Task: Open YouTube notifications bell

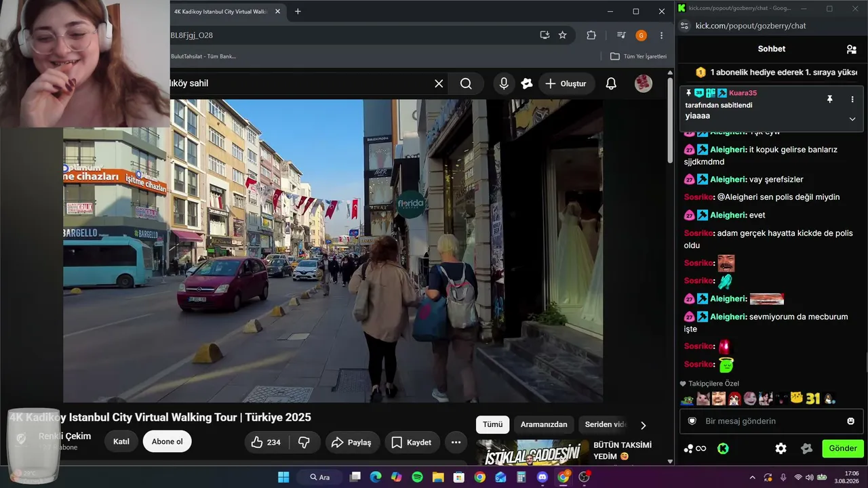Action: 611,83
